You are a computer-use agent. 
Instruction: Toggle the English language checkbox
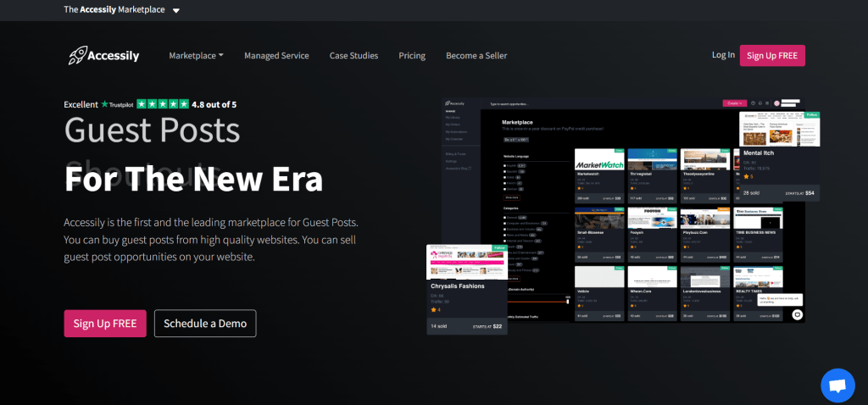tap(505, 165)
